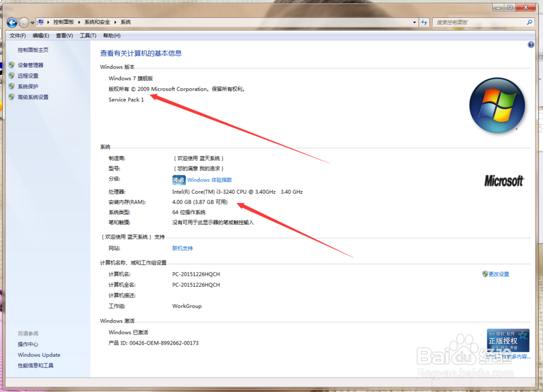Open 操作中心 link
Viewport: 543px width, 392px height.
[x=28, y=344]
